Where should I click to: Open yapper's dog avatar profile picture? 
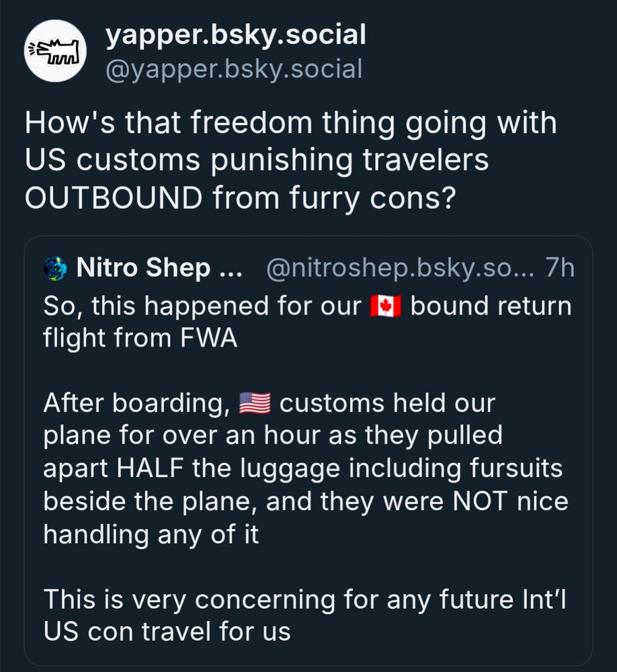coord(55,51)
